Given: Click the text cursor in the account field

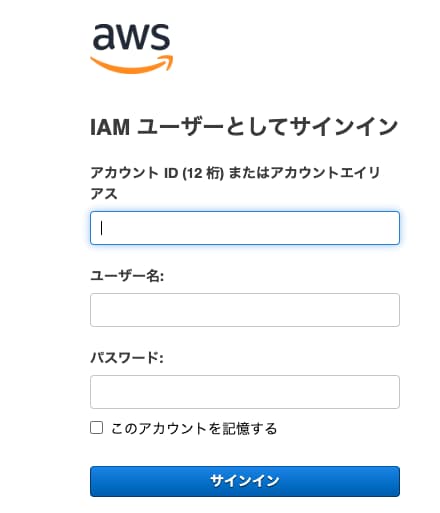Looking at the screenshot, I should click(x=102, y=228).
